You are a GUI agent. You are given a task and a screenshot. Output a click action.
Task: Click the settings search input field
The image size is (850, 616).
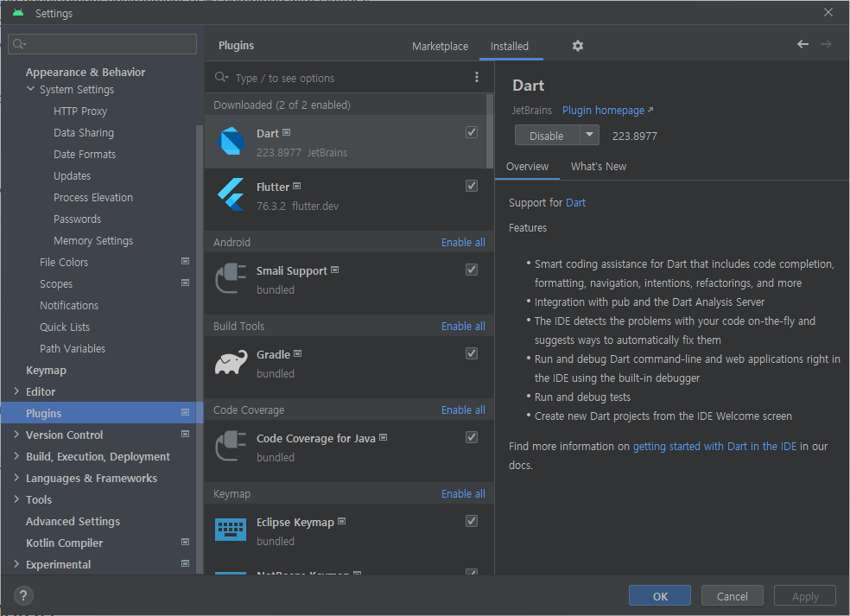103,44
